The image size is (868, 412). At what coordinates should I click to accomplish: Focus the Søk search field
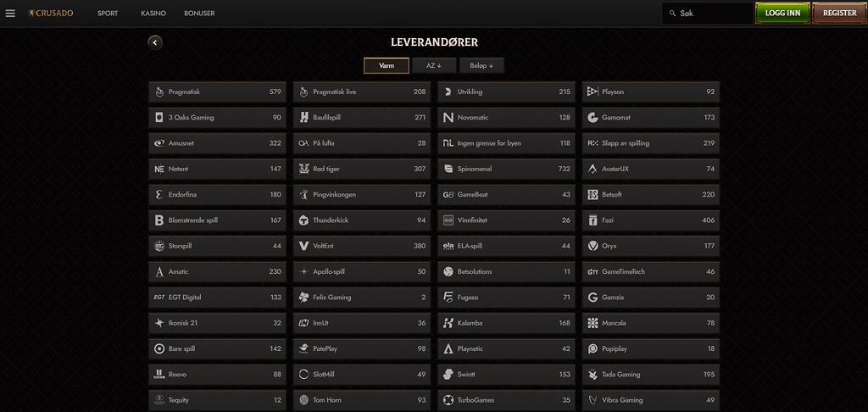[708, 14]
